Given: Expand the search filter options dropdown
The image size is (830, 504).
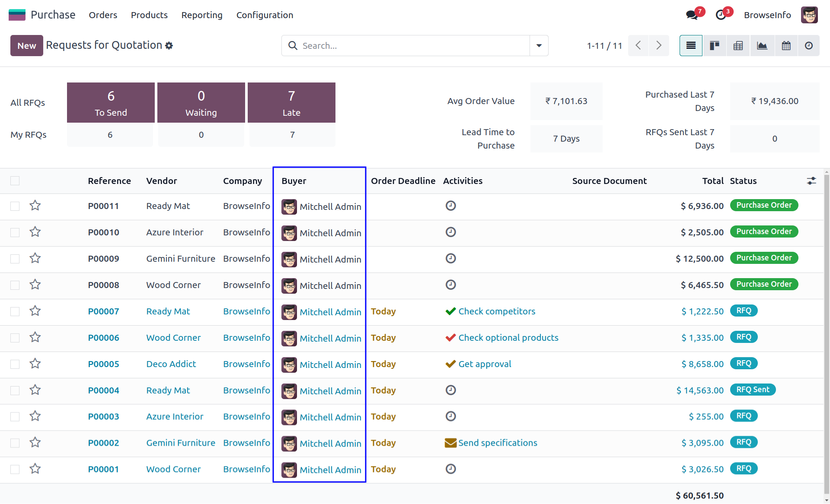Looking at the screenshot, I should pyautogui.click(x=539, y=46).
